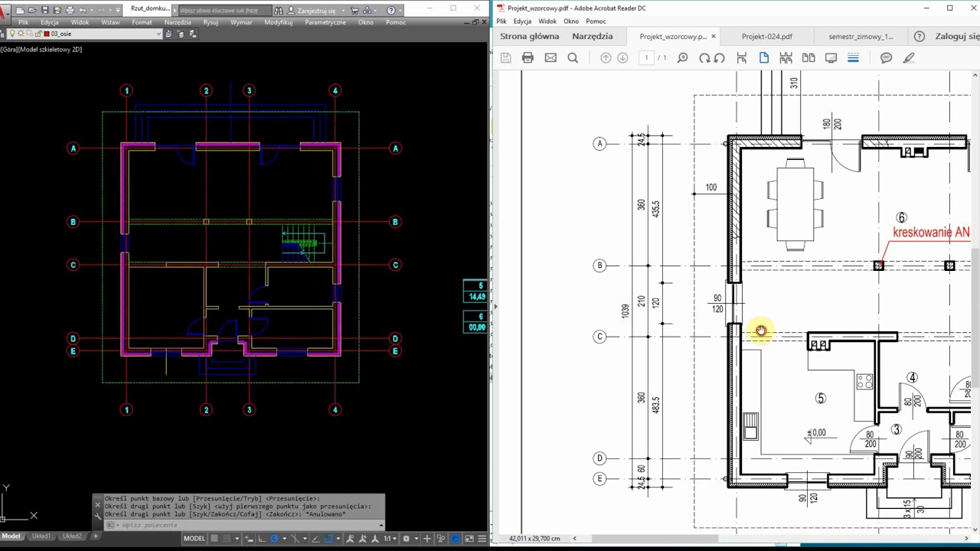Rotate PDF view counterclockwise
Viewport: 980px width, 551px height.
click(x=720, y=58)
